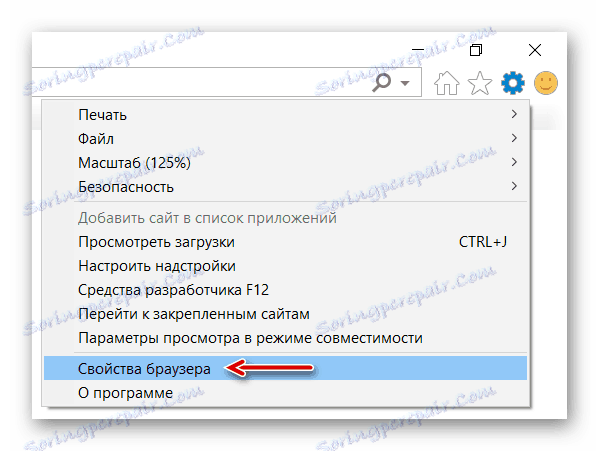
Task: Minimize the browser window
Action: point(418,50)
